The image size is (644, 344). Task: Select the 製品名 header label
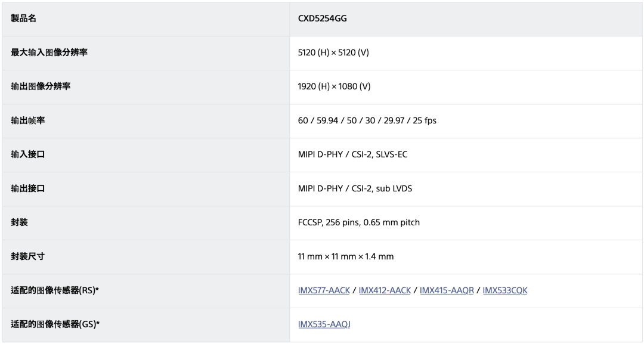[23, 18]
